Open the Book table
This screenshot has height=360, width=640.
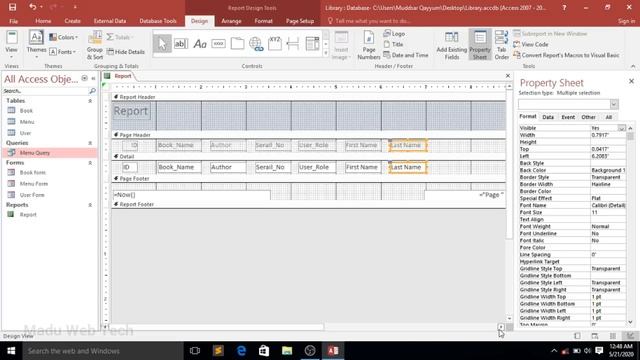point(26,111)
